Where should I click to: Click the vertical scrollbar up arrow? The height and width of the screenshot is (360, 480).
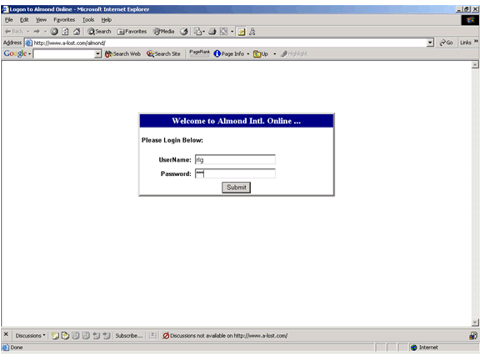pos(475,65)
